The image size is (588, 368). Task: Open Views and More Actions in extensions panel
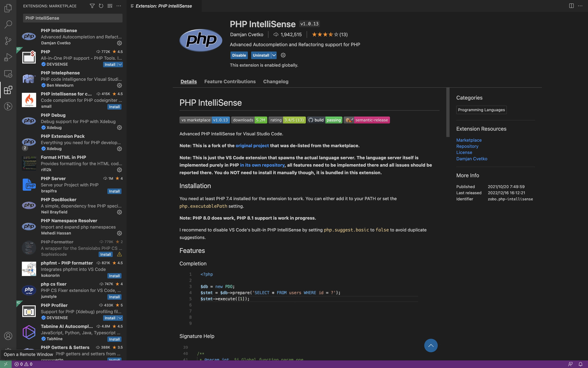click(119, 6)
